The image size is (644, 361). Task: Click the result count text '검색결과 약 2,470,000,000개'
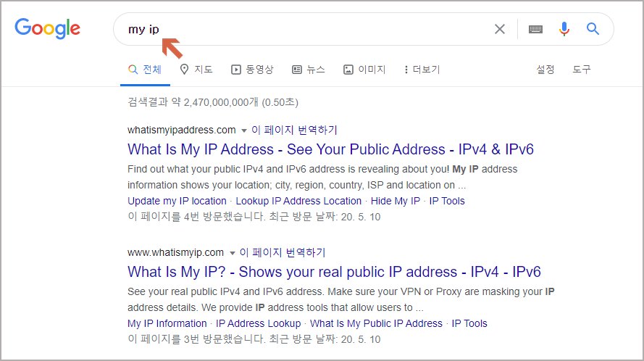pyautogui.click(x=193, y=102)
